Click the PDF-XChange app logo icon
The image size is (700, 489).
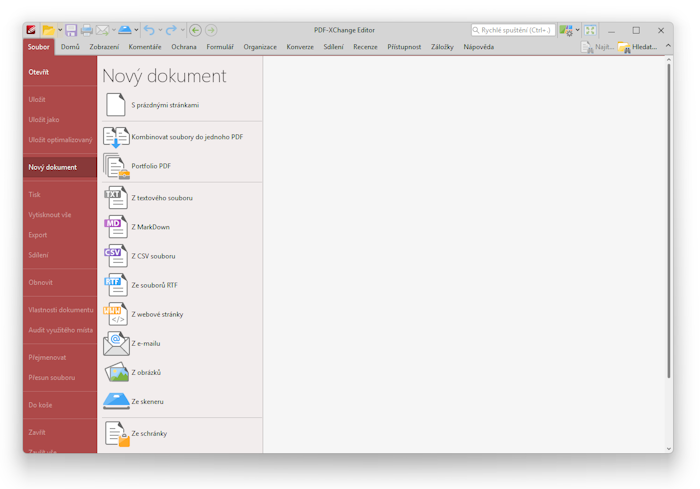[31, 30]
